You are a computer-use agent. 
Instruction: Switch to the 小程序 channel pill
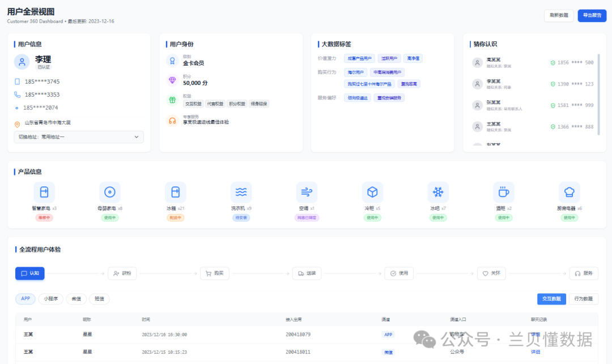[51, 298]
